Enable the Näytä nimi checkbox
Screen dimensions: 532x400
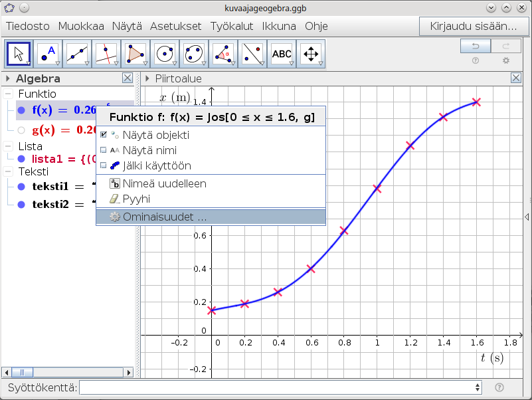104,150
